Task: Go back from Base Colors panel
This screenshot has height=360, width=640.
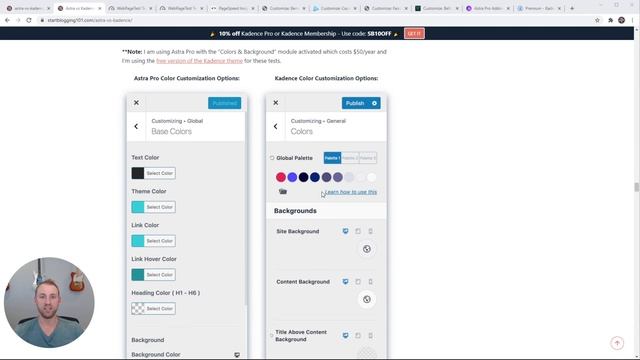Action: pos(136,127)
